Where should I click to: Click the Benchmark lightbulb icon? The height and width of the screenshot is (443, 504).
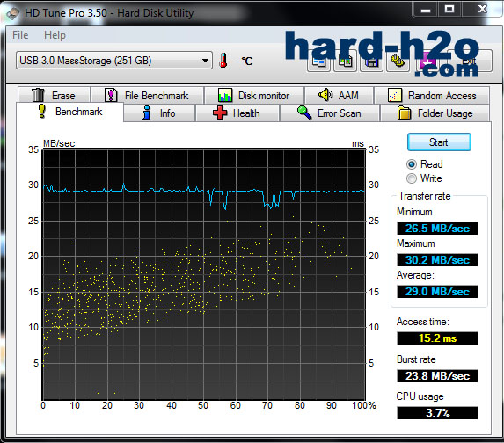pos(42,111)
